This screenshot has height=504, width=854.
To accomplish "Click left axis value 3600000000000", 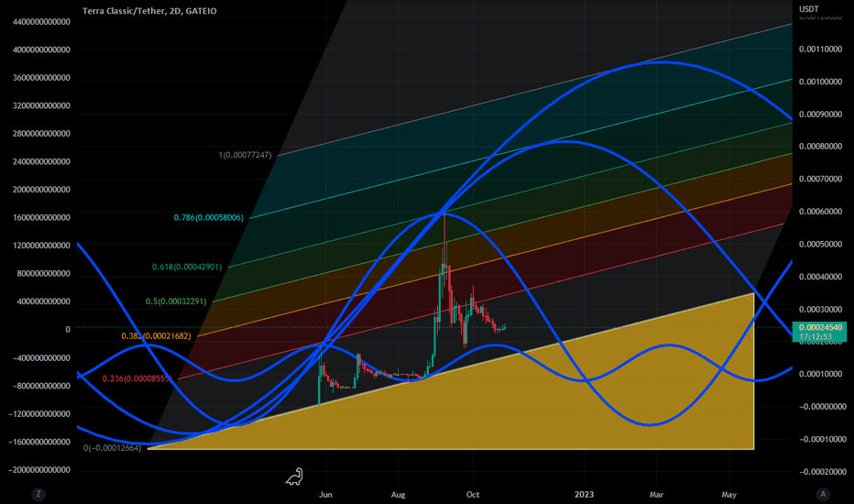I will 41,78.
